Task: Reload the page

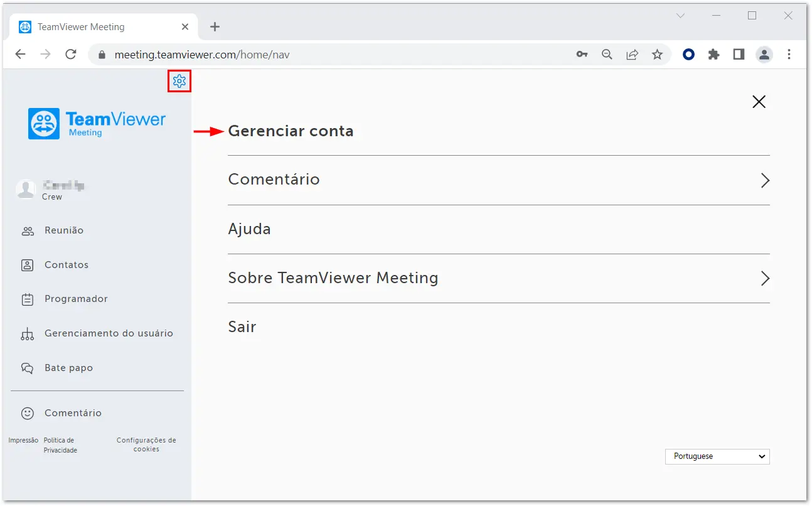Action: click(x=71, y=55)
